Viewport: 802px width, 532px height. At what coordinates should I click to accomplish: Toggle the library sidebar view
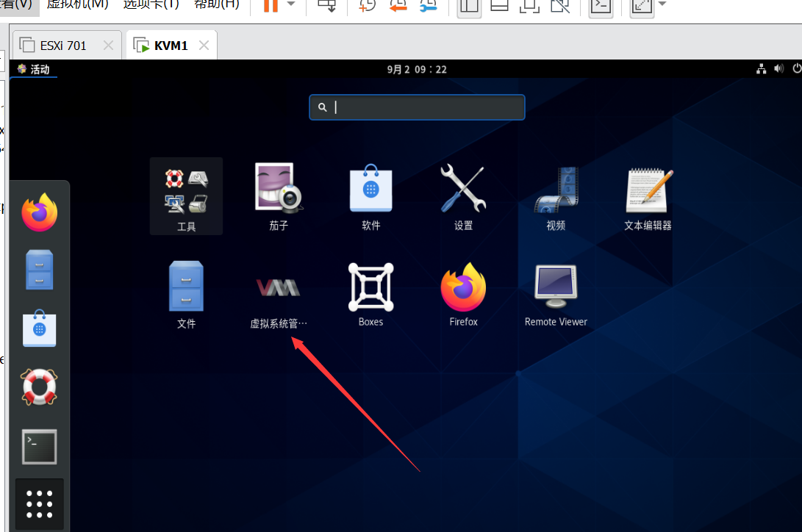click(x=469, y=6)
